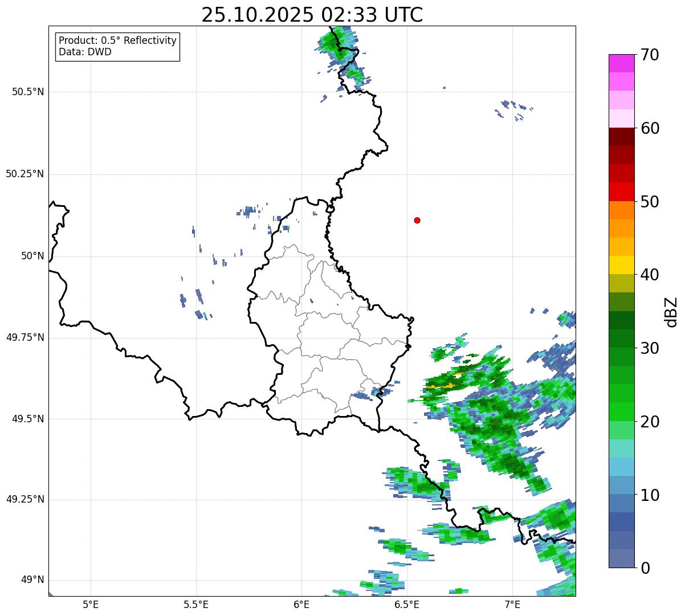Click the bright green swatch at 20 dBZ

tap(621, 411)
